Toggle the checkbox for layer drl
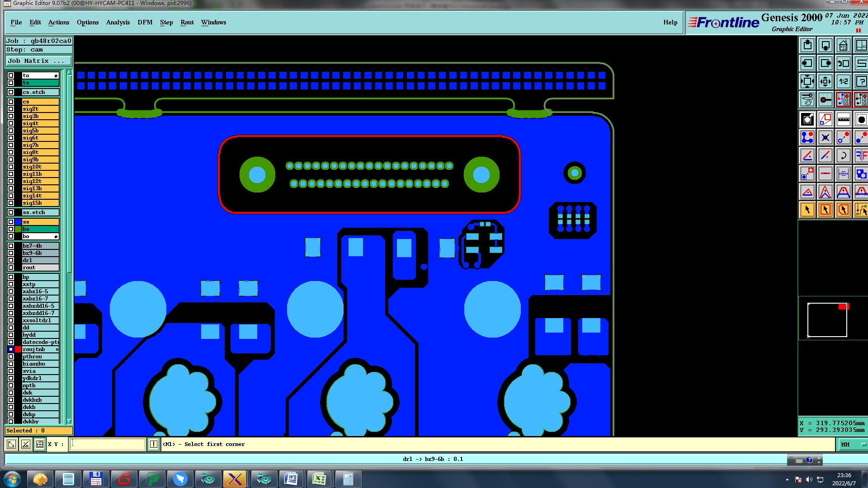 11,260
